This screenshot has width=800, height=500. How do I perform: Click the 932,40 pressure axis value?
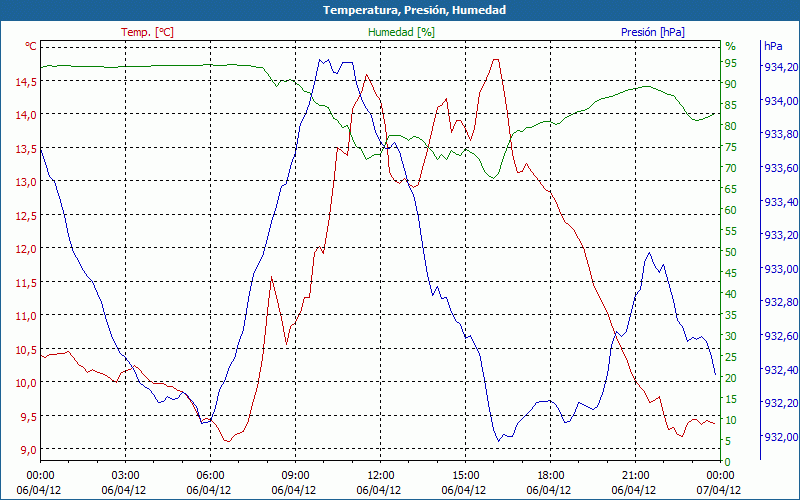[x=781, y=369]
